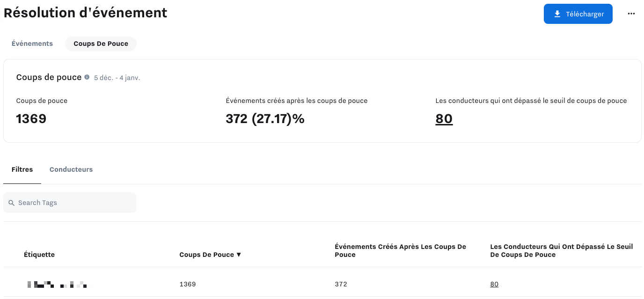Screen dimensions: 644x299
Task: Click the Étiquette column header
Action: [39, 255]
